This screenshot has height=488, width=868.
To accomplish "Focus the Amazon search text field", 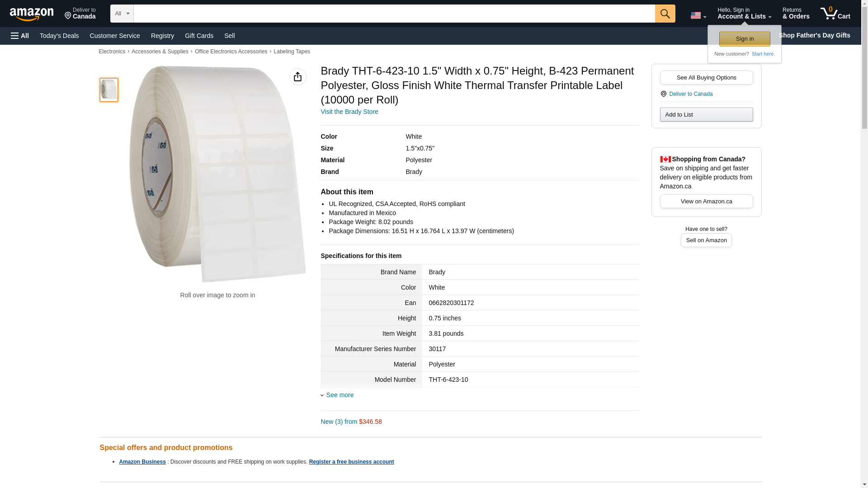I will [394, 14].
